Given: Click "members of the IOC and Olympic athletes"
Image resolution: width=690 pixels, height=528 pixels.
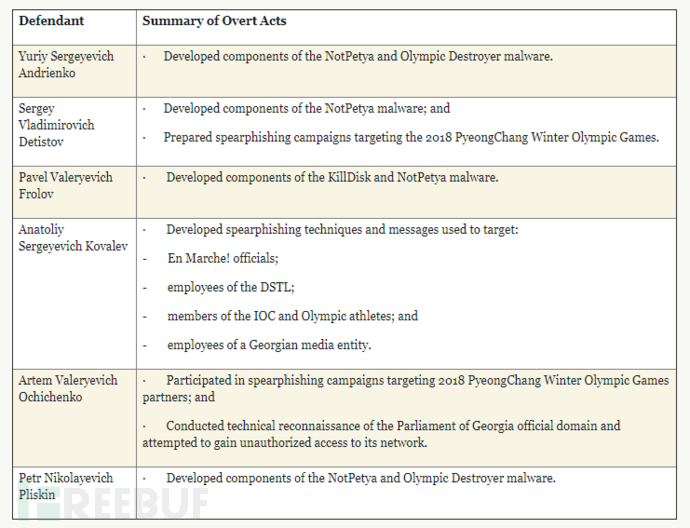Looking at the screenshot, I should pos(292,316).
